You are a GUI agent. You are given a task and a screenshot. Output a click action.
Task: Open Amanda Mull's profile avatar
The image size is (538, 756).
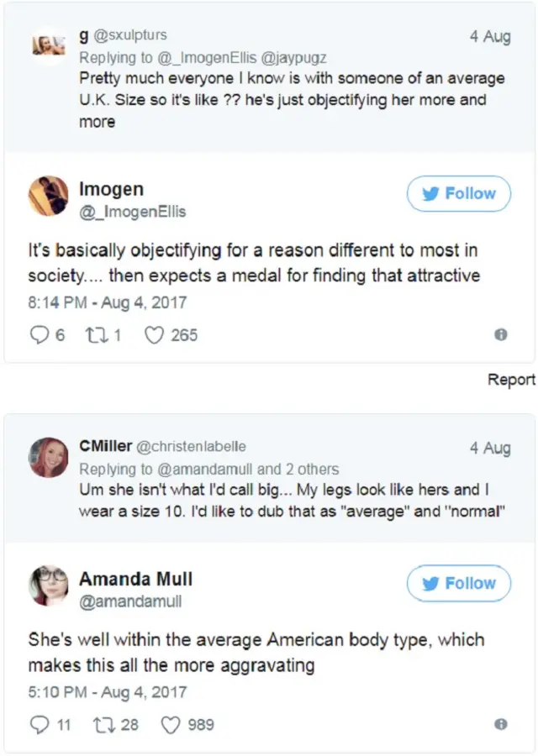click(x=49, y=585)
